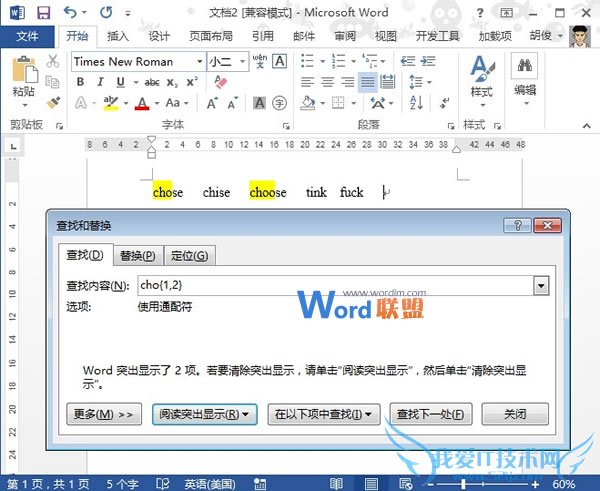Viewport: 600px width, 491px height.
Task: Undo the last action
Action: click(x=70, y=13)
